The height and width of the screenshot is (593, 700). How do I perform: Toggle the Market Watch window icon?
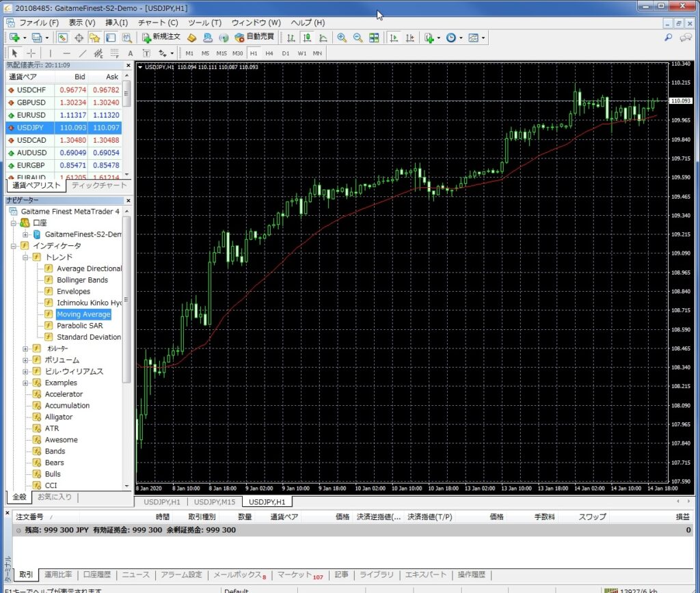[62, 38]
